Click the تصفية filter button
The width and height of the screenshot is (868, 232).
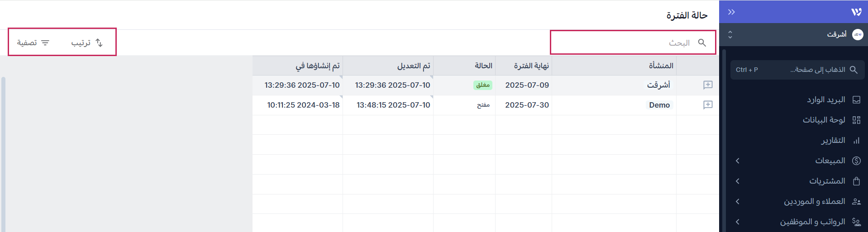coord(33,43)
